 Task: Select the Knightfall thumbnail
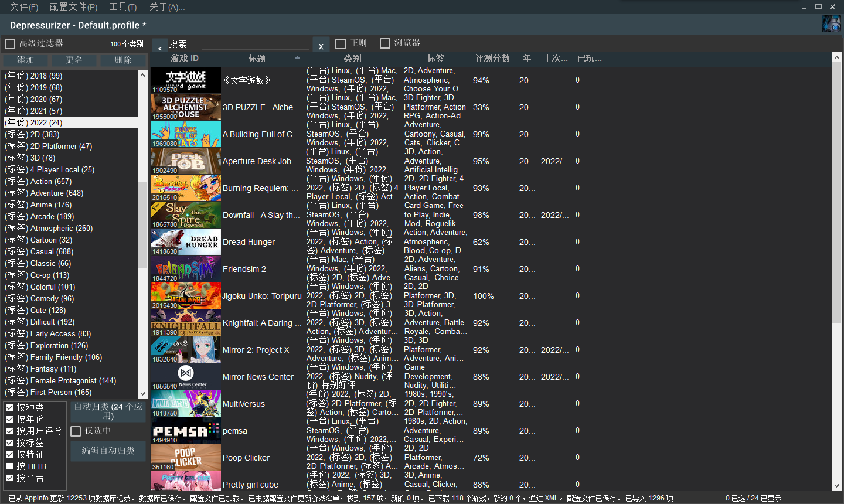tap(186, 323)
